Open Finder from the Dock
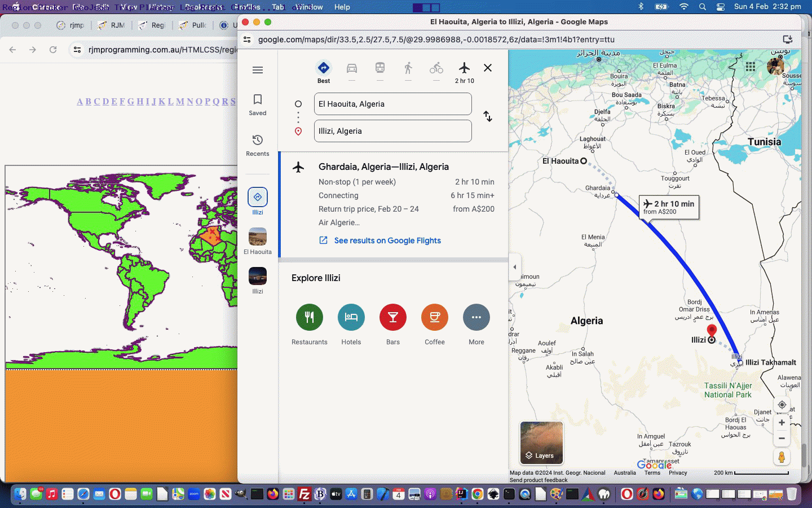This screenshot has height=508, width=812. [20, 494]
